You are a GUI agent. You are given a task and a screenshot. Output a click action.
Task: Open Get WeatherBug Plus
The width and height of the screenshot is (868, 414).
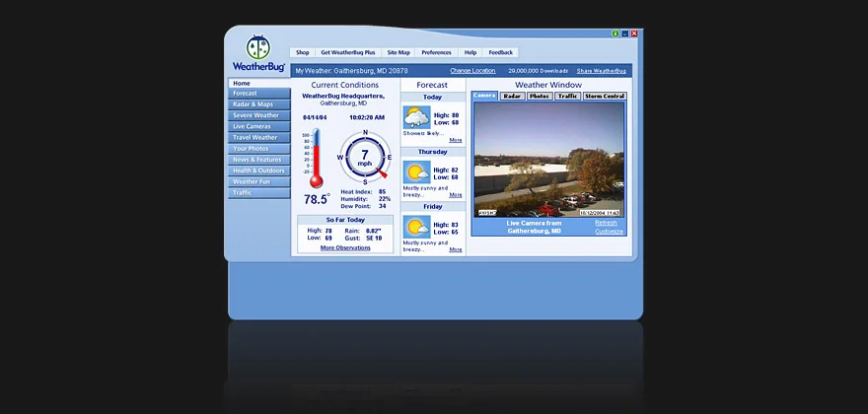tap(348, 52)
